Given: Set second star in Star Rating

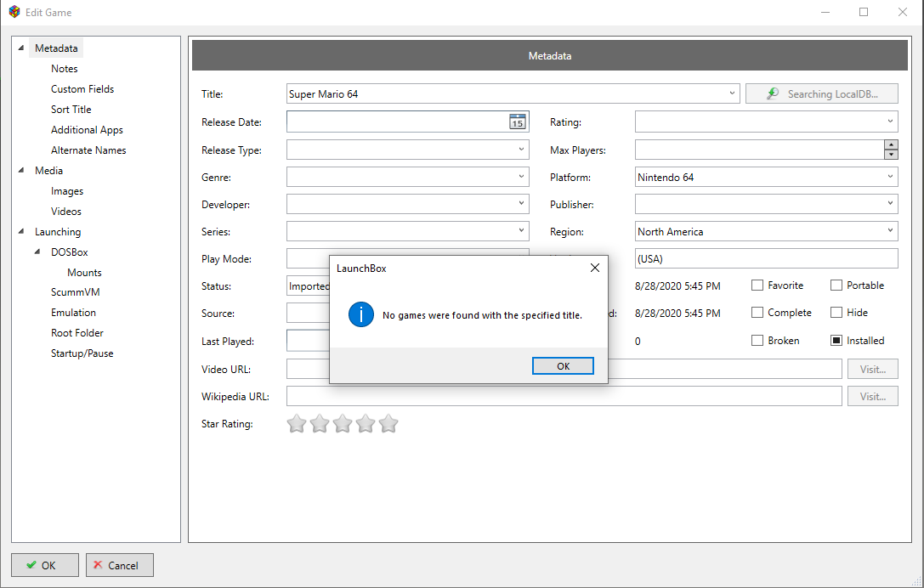Looking at the screenshot, I should pos(320,424).
